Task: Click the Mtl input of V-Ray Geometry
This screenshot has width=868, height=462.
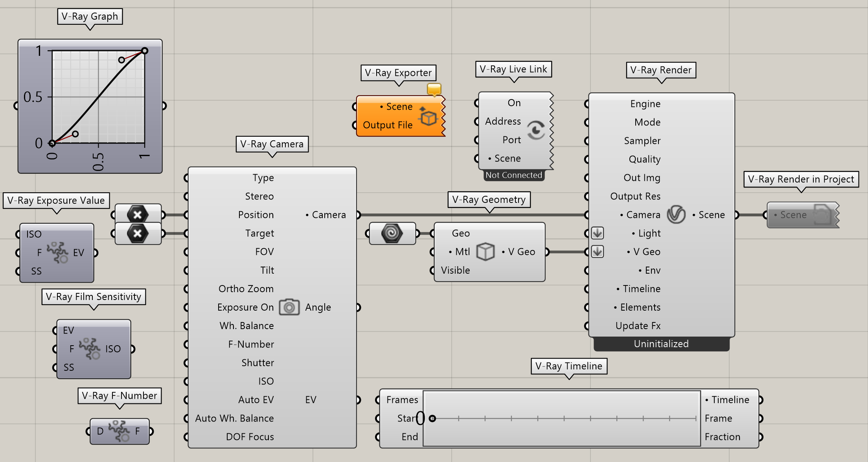Action: (459, 252)
